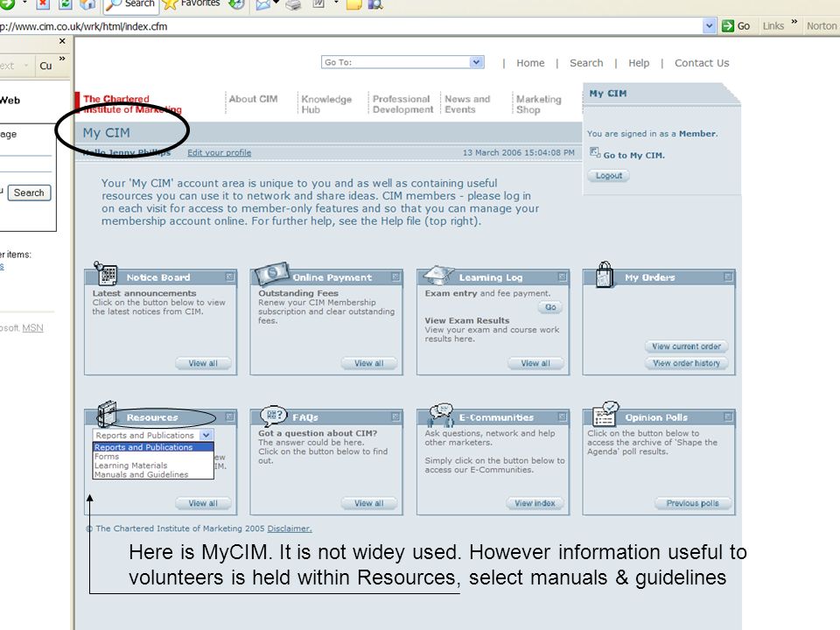
Task: Open the dropdown arrow beside the Mail icon
Action: tap(276, 3)
